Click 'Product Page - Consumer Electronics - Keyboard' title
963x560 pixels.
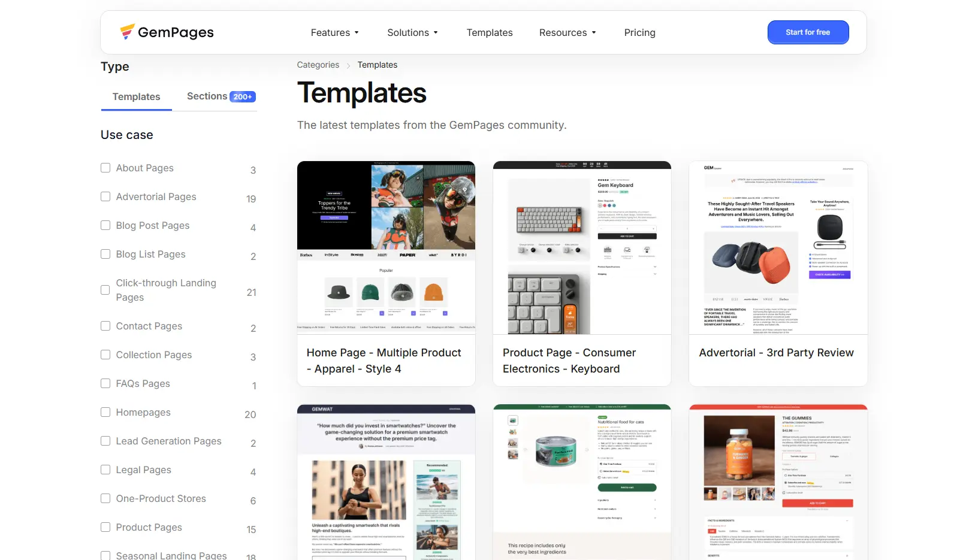coord(569,361)
